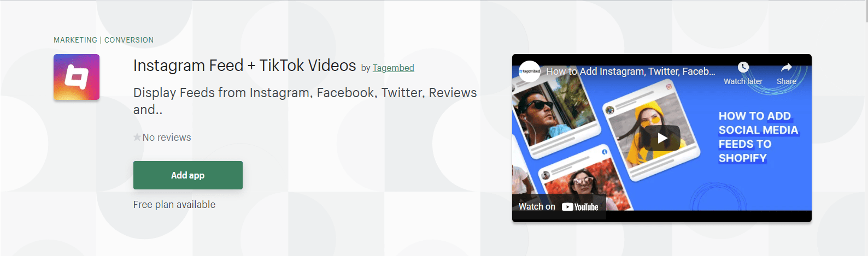Open the tagembed channel avatar on video

click(530, 71)
